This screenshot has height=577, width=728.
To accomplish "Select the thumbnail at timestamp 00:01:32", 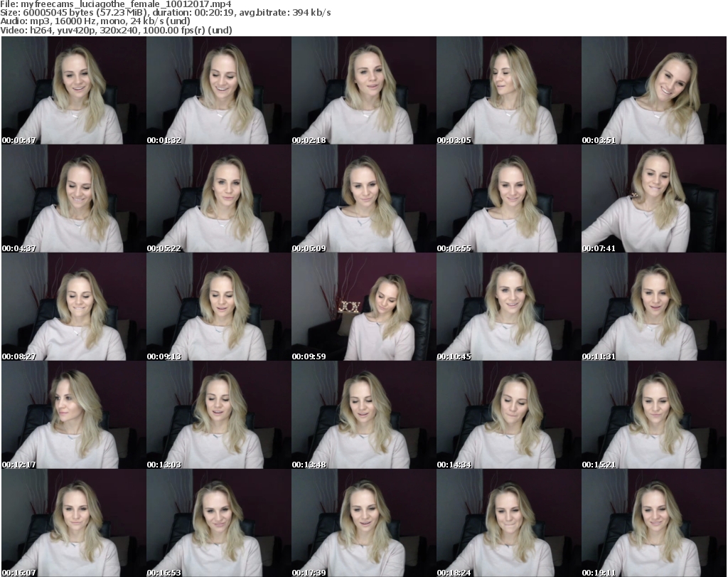I will click(x=219, y=90).
